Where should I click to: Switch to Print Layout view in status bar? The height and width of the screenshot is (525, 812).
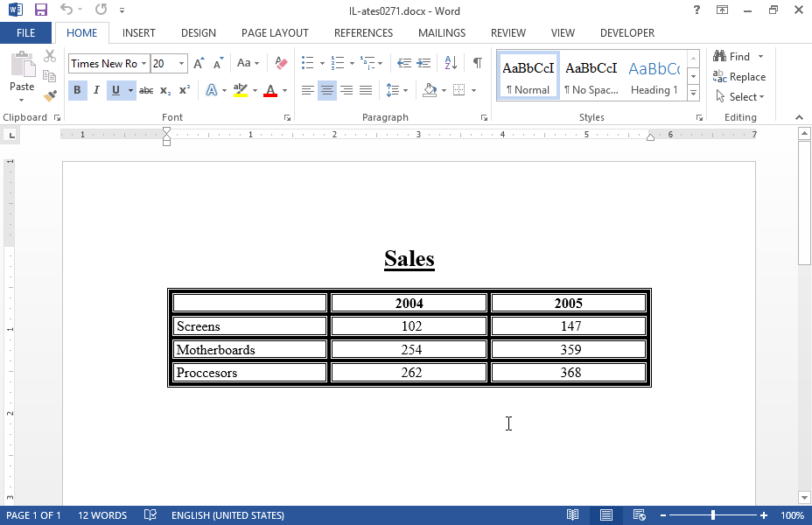(605, 515)
